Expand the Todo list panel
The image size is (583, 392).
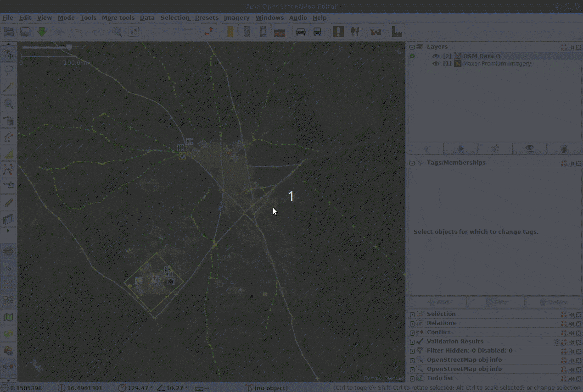tap(412, 378)
